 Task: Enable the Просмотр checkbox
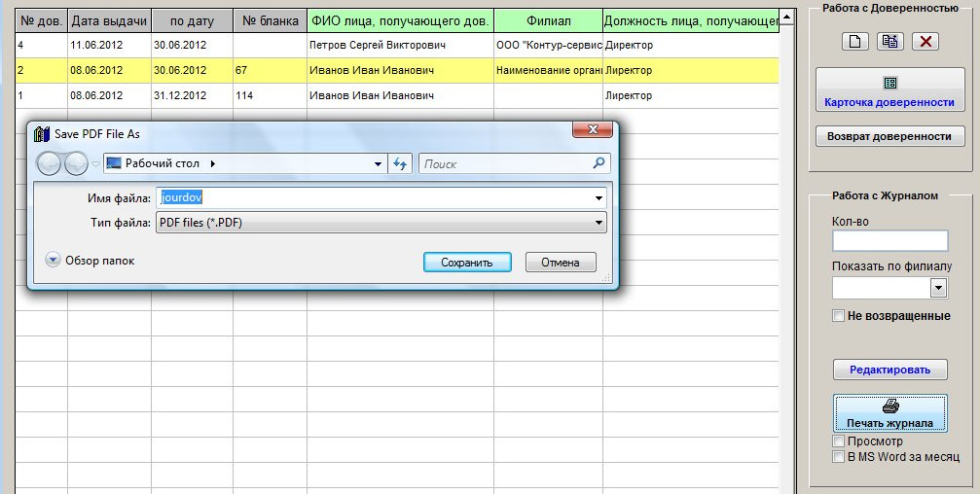point(838,441)
